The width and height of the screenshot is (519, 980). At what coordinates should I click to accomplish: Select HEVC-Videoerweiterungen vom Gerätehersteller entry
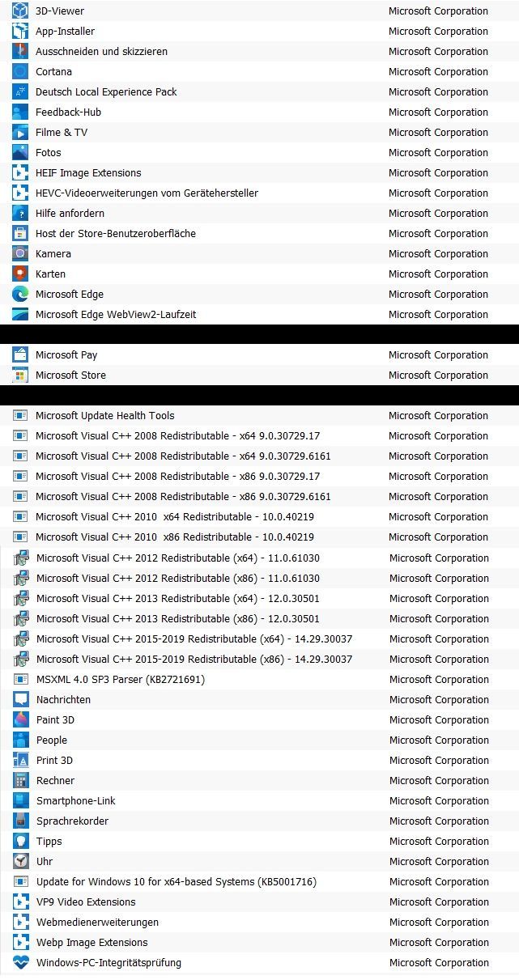point(259,193)
